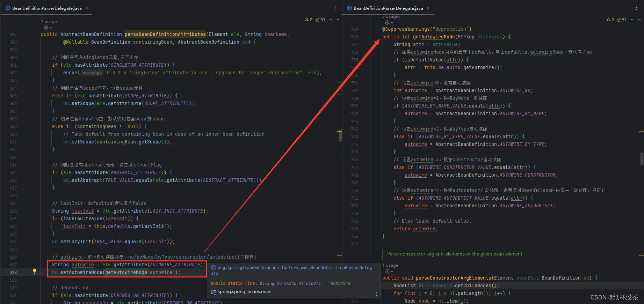Image resolution: width=644 pixels, height=304 pixels.
Task: Click AUTOWIRE_CONSTRUCTOR constant on line 748
Action: [528, 175]
